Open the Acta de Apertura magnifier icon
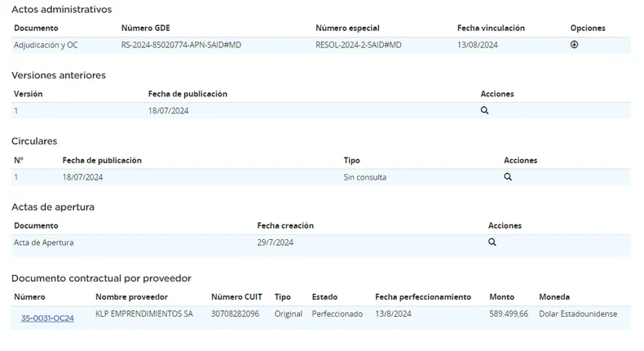 pos(492,242)
